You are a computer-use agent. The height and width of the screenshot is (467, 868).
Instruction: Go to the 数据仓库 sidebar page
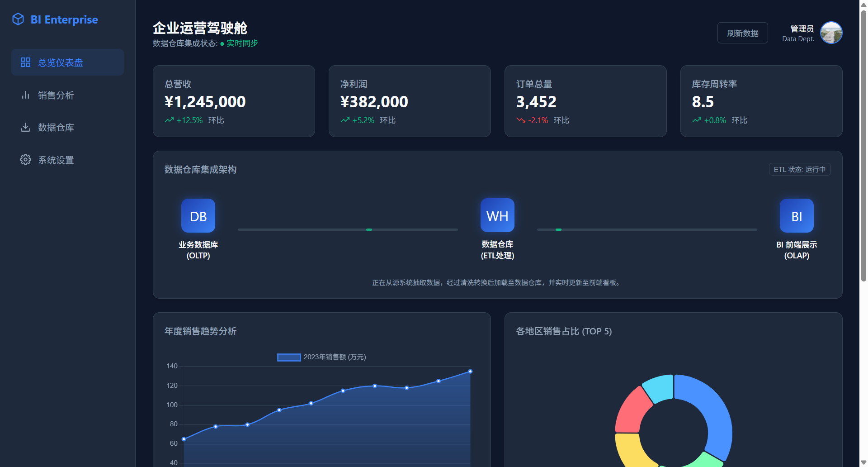(x=56, y=128)
